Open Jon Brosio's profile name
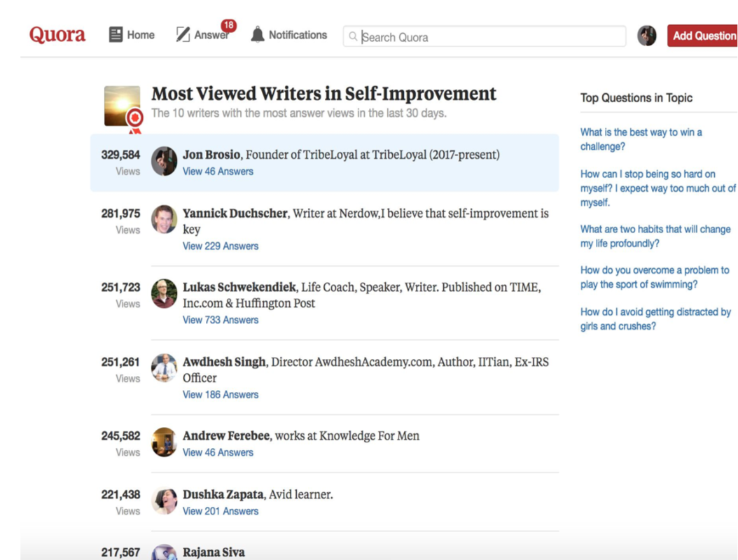Image resolution: width=738 pixels, height=560 pixels. (x=211, y=155)
